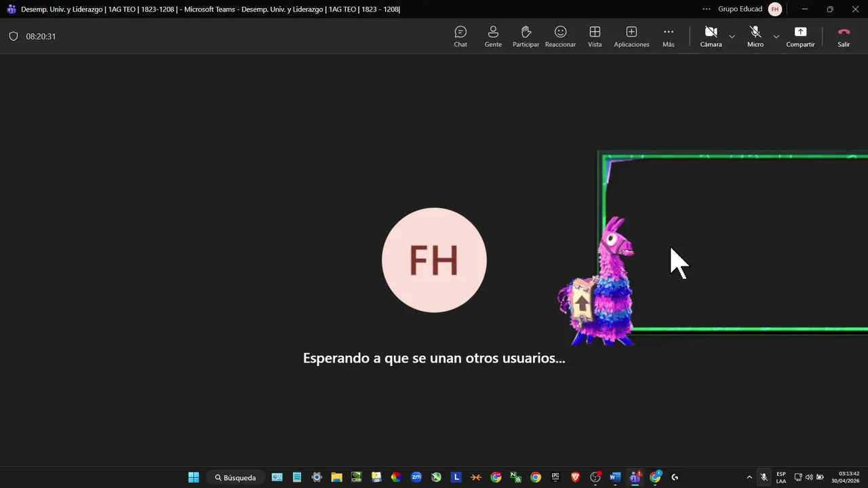This screenshot has height=488, width=868.
Task: Open the title bar three-dots settings menu
Action: tap(707, 9)
